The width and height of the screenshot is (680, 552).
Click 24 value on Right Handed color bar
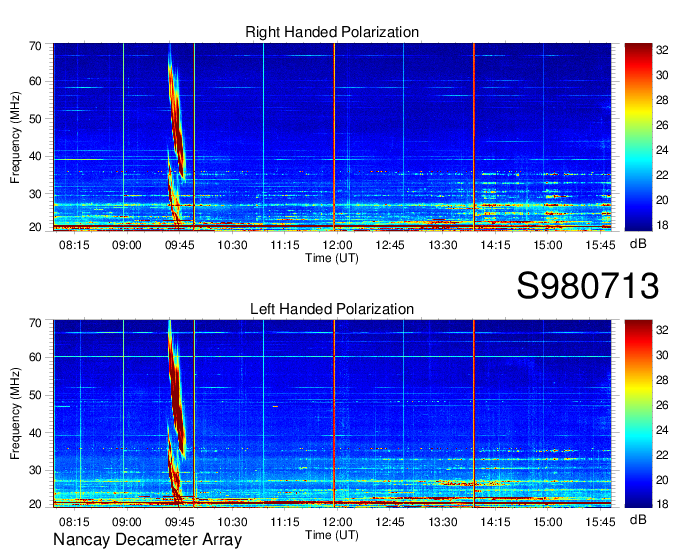click(x=662, y=150)
